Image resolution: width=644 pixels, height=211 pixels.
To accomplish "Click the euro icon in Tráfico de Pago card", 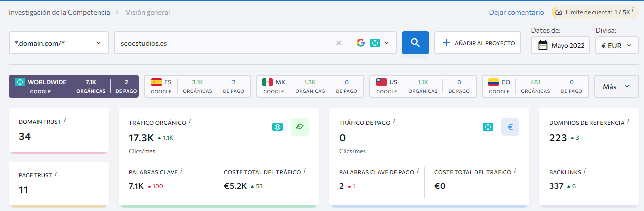I will 510,127.
